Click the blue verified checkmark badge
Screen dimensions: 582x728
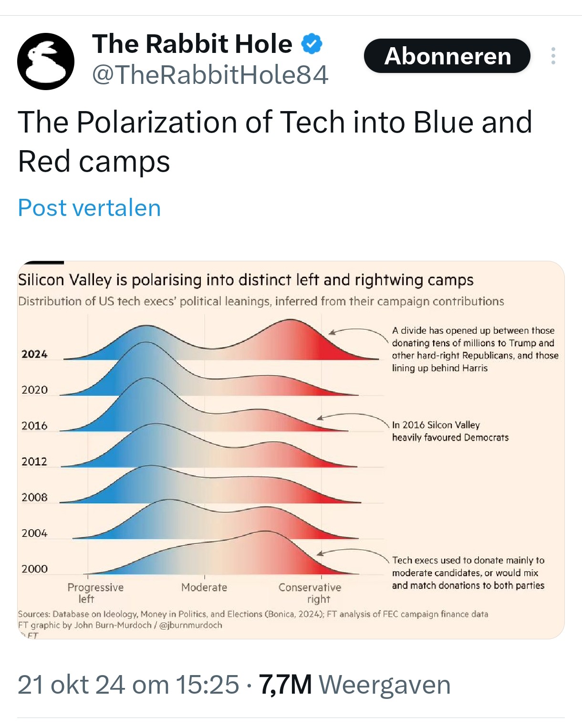pyautogui.click(x=312, y=44)
